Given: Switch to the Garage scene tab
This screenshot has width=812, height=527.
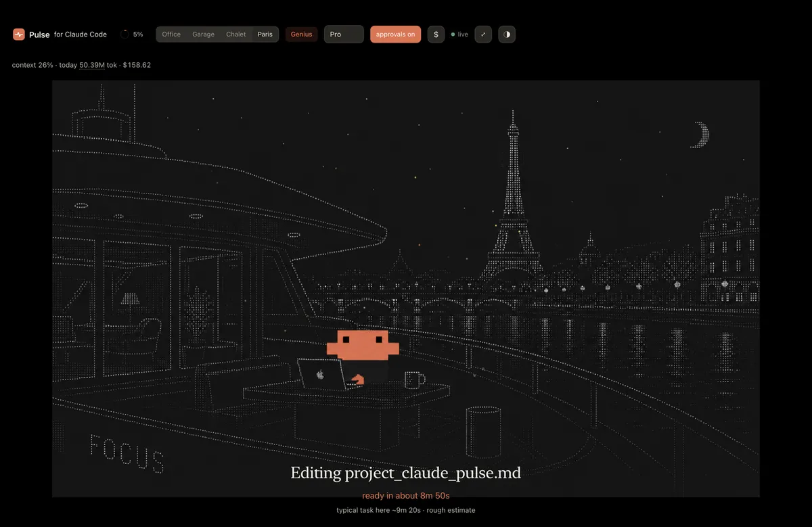Looking at the screenshot, I should coord(203,34).
